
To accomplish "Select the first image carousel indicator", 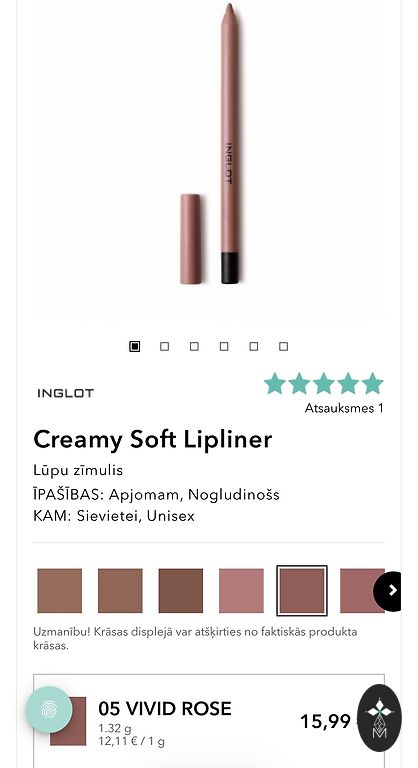I will [x=135, y=346].
